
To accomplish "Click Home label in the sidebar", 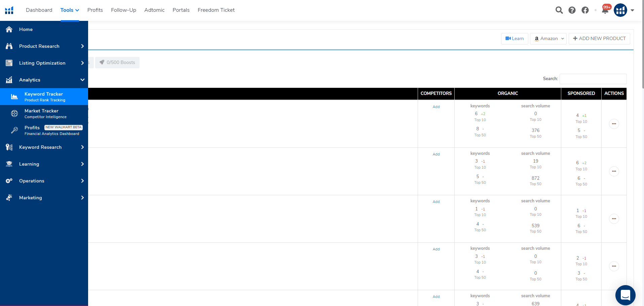I will [x=26, y=29].
